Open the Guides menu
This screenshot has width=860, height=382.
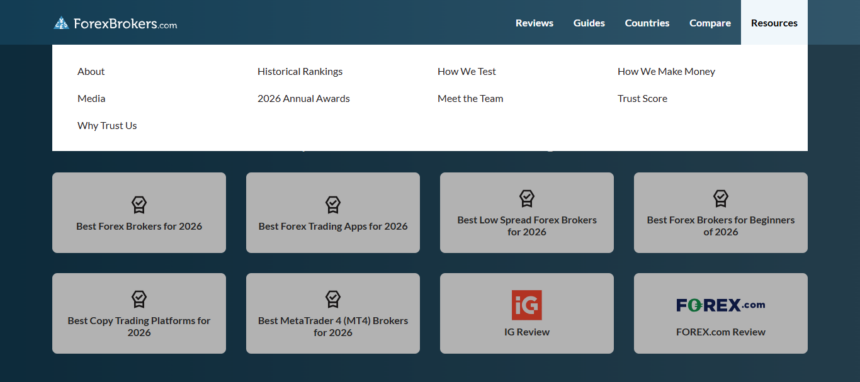[589, 23]
